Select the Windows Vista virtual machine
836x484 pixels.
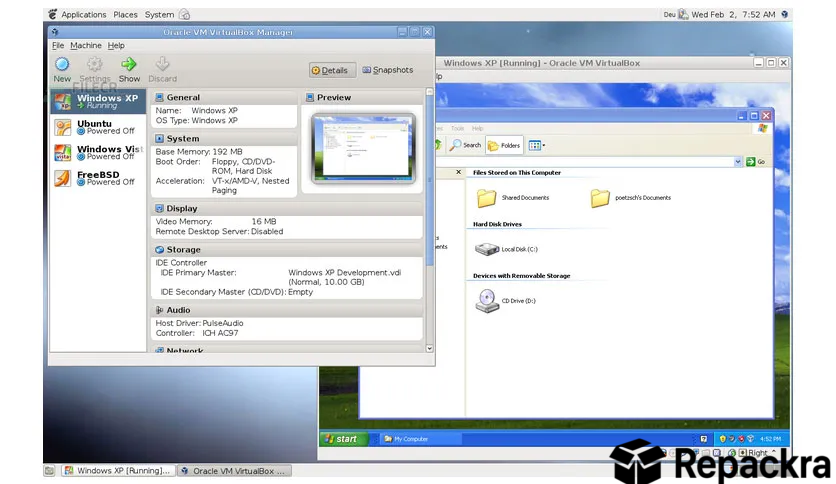(x=98, y=152)
